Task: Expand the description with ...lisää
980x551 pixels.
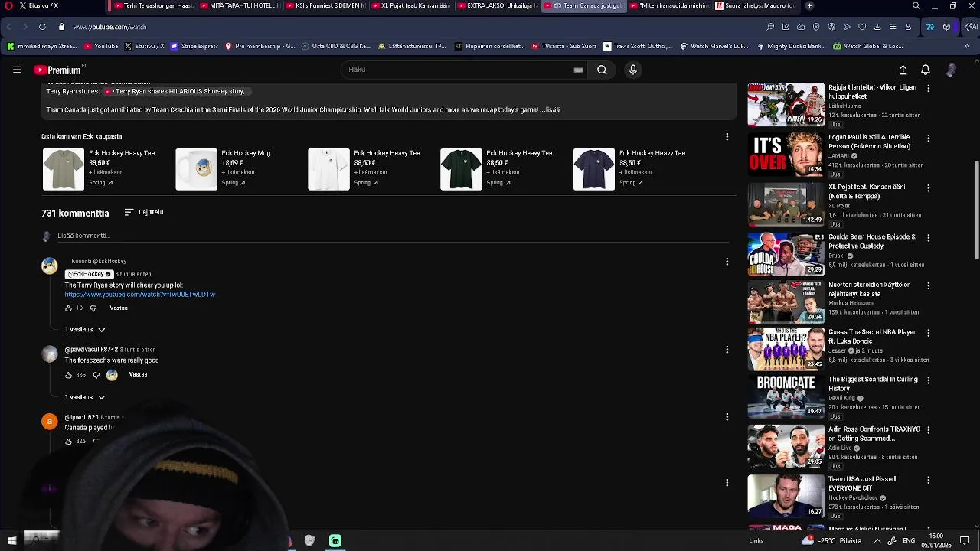Action: coord(550,110)
